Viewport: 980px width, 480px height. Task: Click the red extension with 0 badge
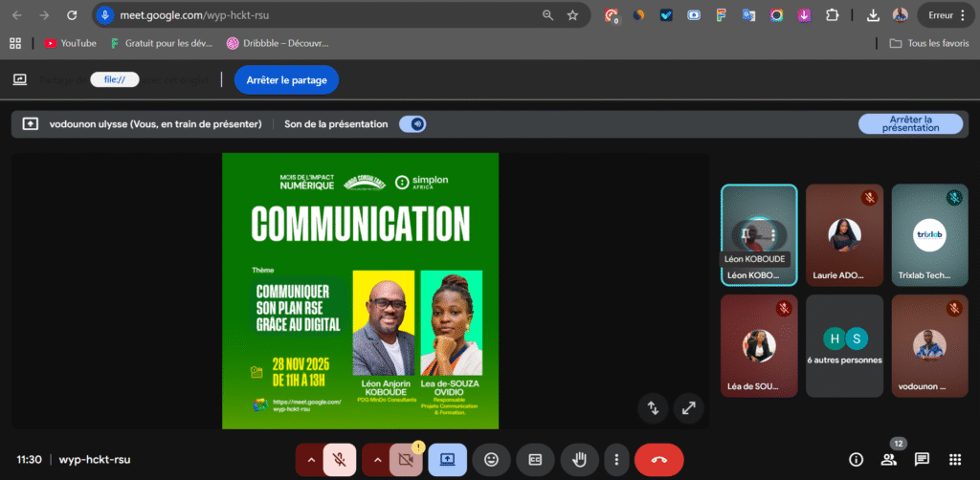coord(612,15)
